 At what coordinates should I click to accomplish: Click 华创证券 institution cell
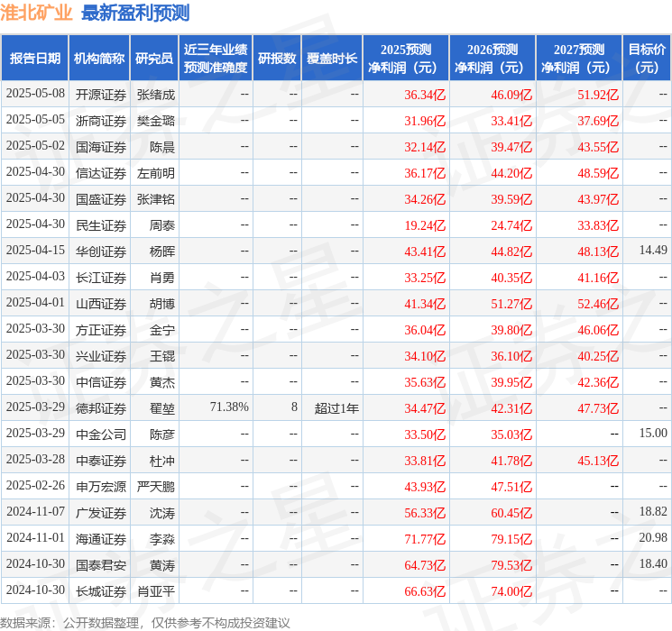tap(101, 251)
